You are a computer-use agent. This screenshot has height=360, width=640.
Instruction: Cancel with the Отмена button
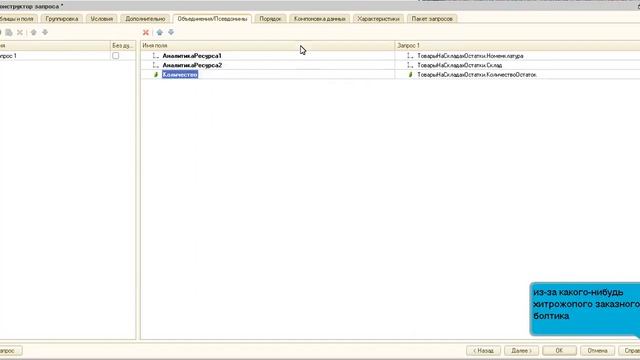tap(598, 351)
